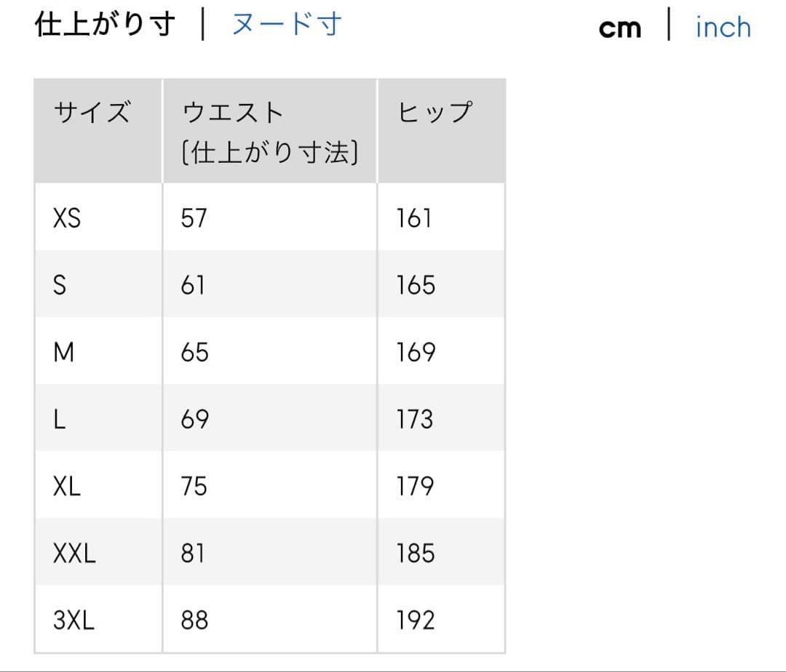Switch to the ヌード寸 tab
The image size is (786, 672).
click(286, 25)
